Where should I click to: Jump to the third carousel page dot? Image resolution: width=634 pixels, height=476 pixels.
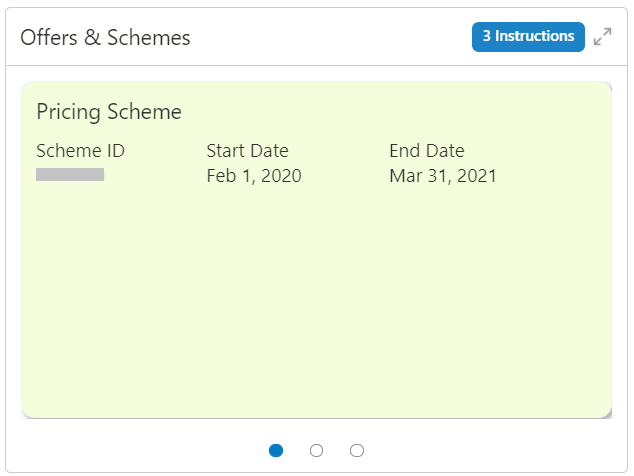357,451
